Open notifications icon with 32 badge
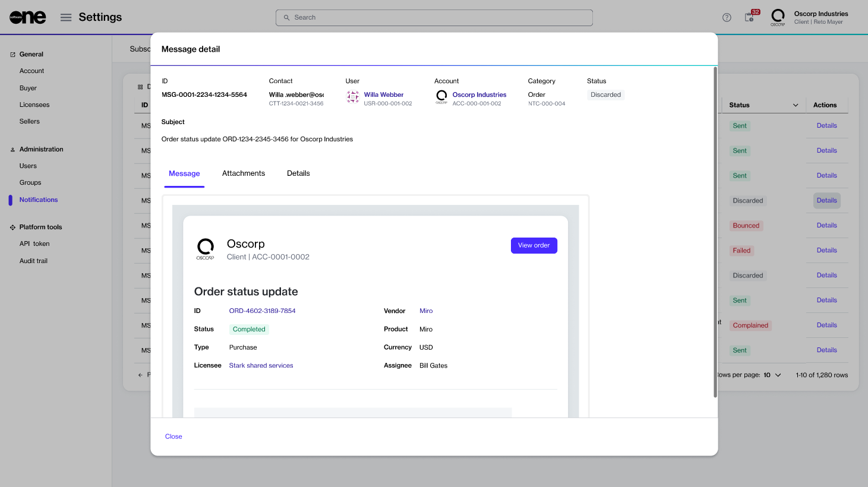The width and height of the screenshot is (868, 487). [x=750, y=17]
